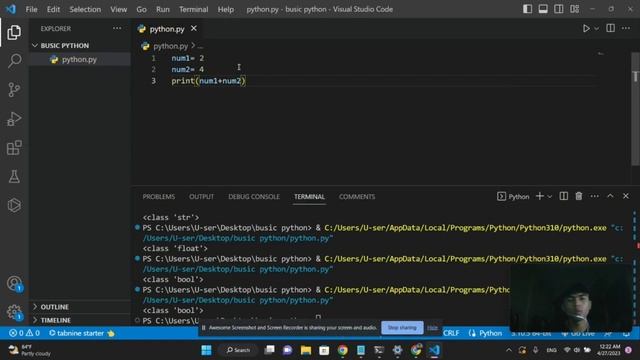Toggle Secondary Side Bar layout button
The width and height of the screenshot is (640, 360).
[559, 9]
